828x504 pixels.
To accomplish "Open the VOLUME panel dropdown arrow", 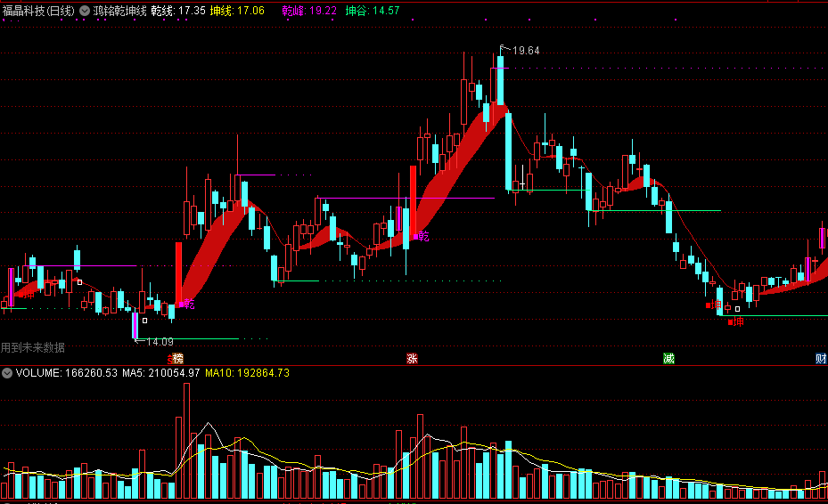I will [7, 373].
